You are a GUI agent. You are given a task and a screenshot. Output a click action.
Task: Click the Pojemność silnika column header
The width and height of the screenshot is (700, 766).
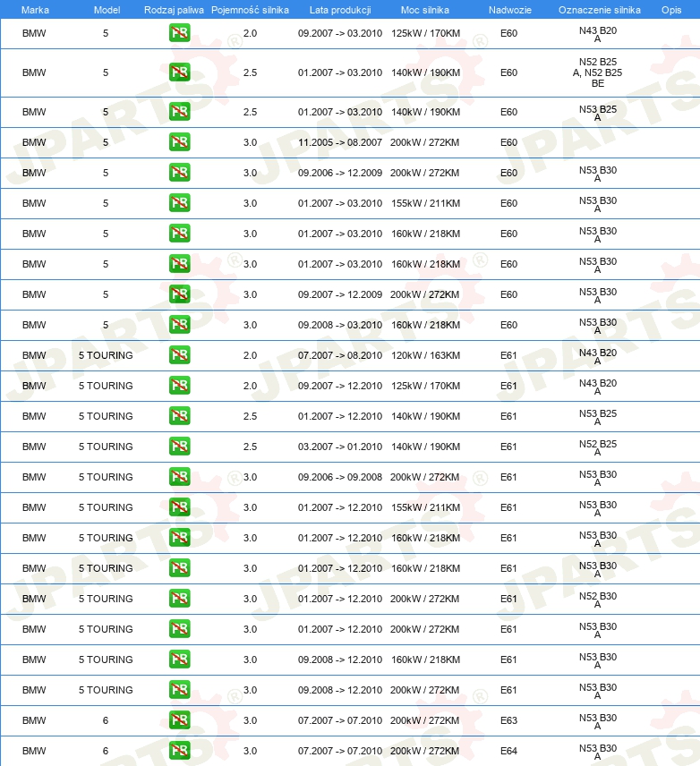[x=250, y=10]
